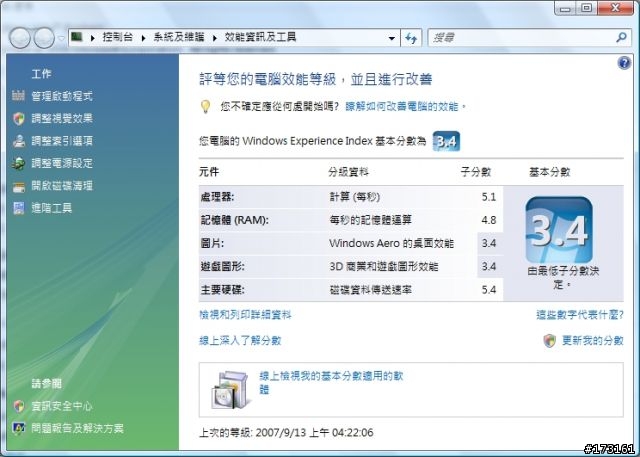Expand the arrow before 效能資訊及工具 breadcrumb
640x457 pixels.
tap(215, 38)
